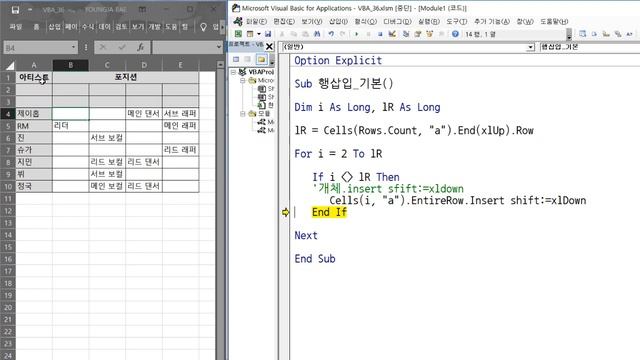Click the View Microsoft Excel icon in VBA toolbar
640x360 pixels.
click(x=238, y=34)
